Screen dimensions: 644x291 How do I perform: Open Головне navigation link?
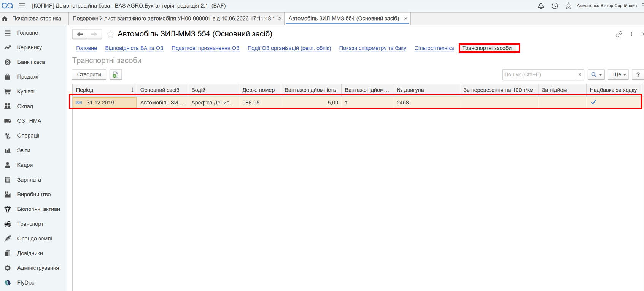86,48
